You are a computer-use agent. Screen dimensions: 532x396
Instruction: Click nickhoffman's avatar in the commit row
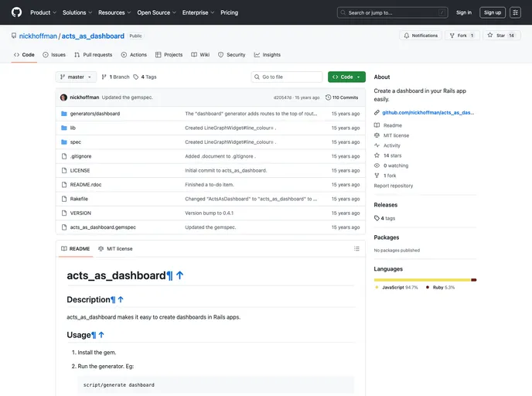[63, 97]
